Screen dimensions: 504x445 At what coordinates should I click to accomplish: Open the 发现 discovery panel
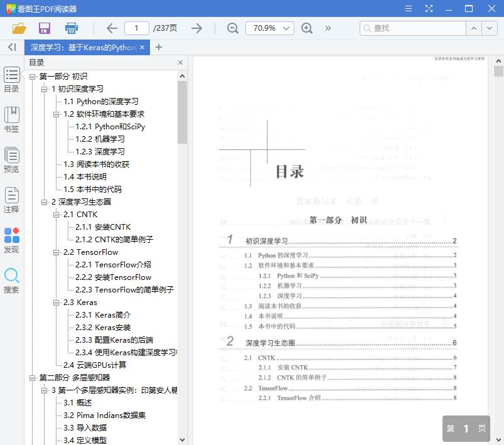tap(13, 240)
